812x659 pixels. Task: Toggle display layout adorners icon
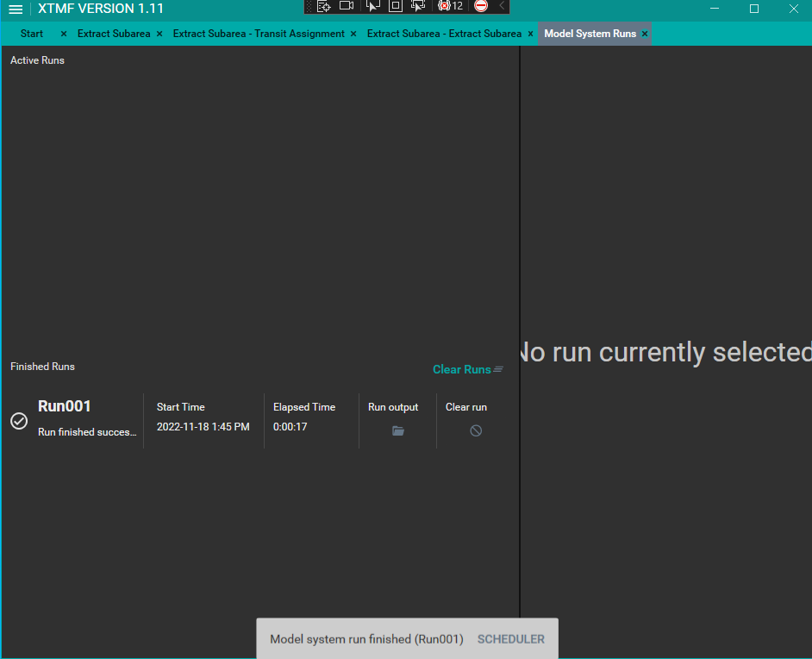pos(395,6)
